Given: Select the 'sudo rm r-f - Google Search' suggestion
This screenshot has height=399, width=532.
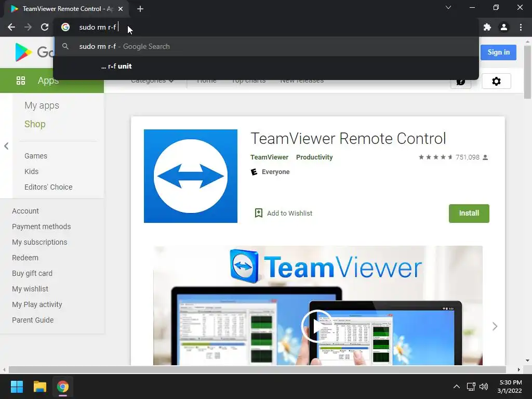Looking at the screenshot, I should (x=266, y=46).
